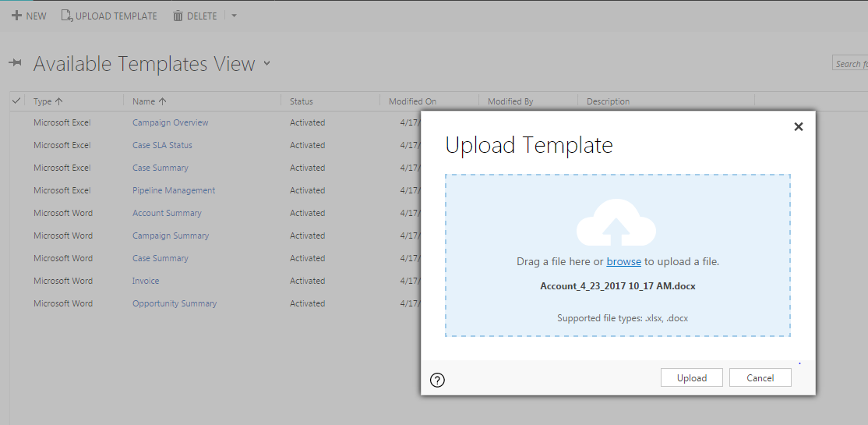
Task: Click the Supported file types text
Action: click(623, 318)
